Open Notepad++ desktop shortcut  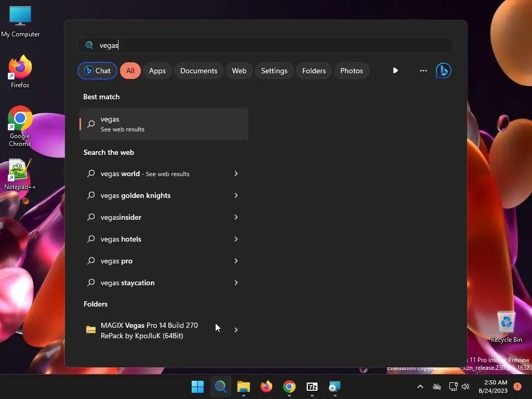(x=20, y=175)
